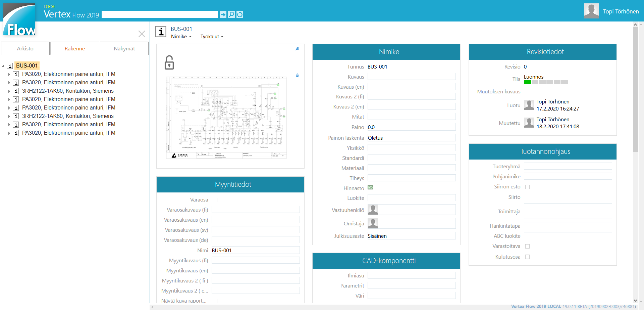Check the Varastoitava checkbox

(x=528, y=247)
